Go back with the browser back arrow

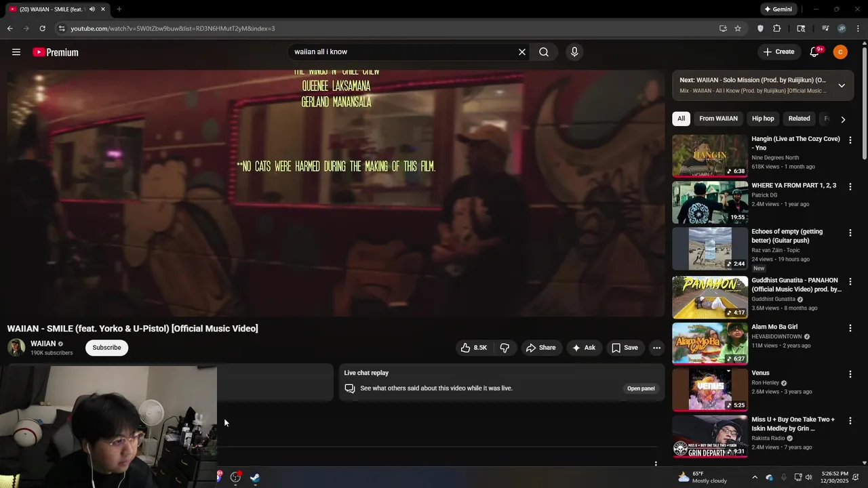pos(10,28)
